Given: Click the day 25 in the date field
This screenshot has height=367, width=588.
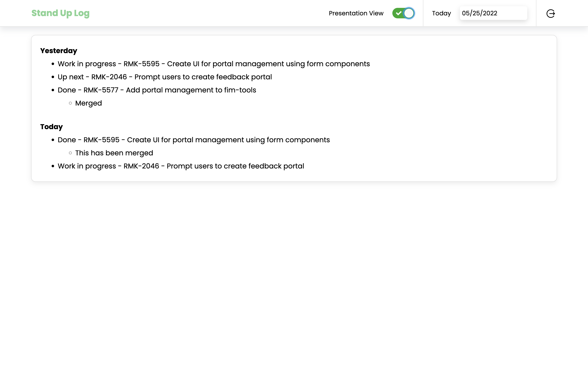Looking at the screenshot, I should [x=477, y=13].
